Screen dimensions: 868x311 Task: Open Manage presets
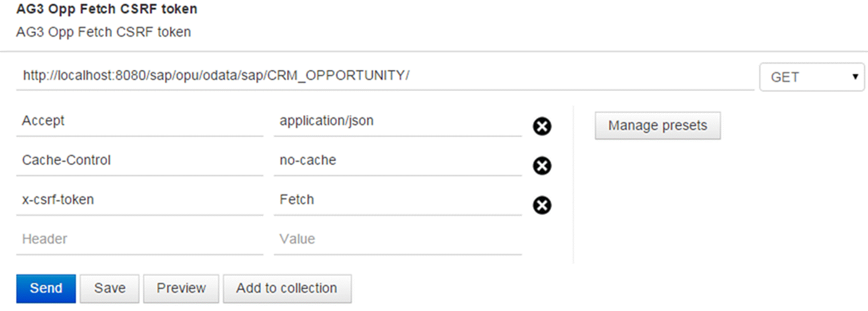[x=657, y=126]
